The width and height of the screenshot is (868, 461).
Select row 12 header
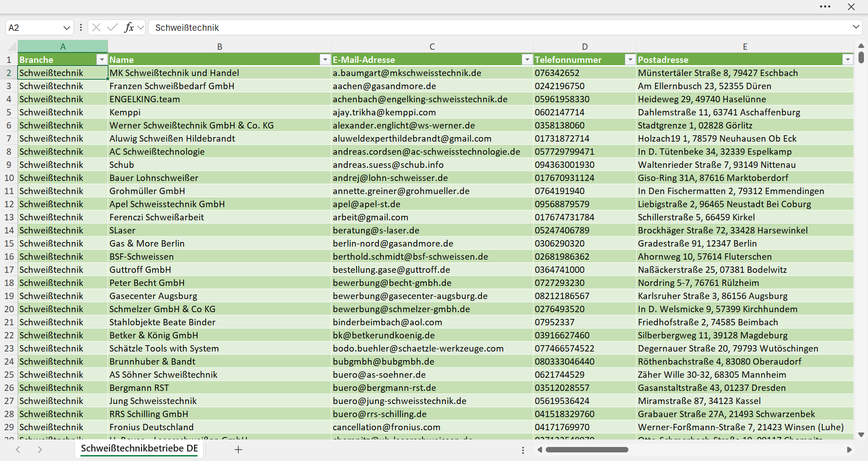point(9,204)
